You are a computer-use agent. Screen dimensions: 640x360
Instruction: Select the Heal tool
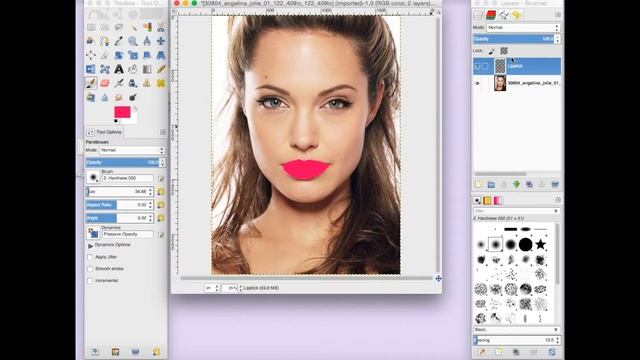pos(161,83)
